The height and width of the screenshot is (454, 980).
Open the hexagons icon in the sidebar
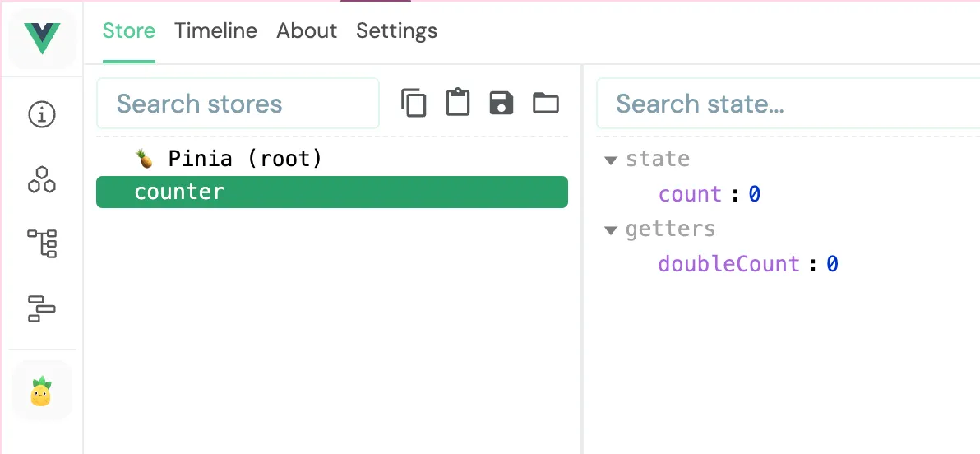[42, 179]
